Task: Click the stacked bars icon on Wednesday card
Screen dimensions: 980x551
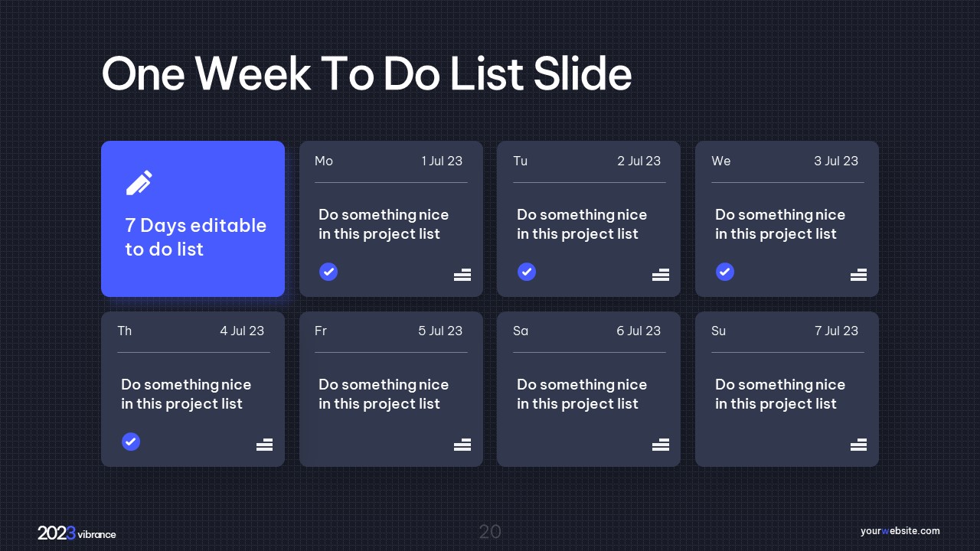Action: click(858, 275)
